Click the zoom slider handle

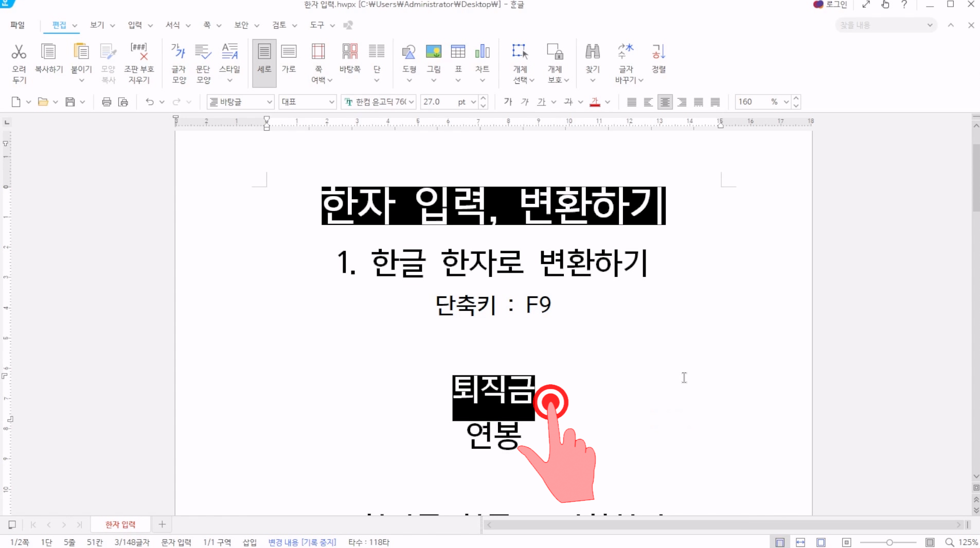coord(889,542)
